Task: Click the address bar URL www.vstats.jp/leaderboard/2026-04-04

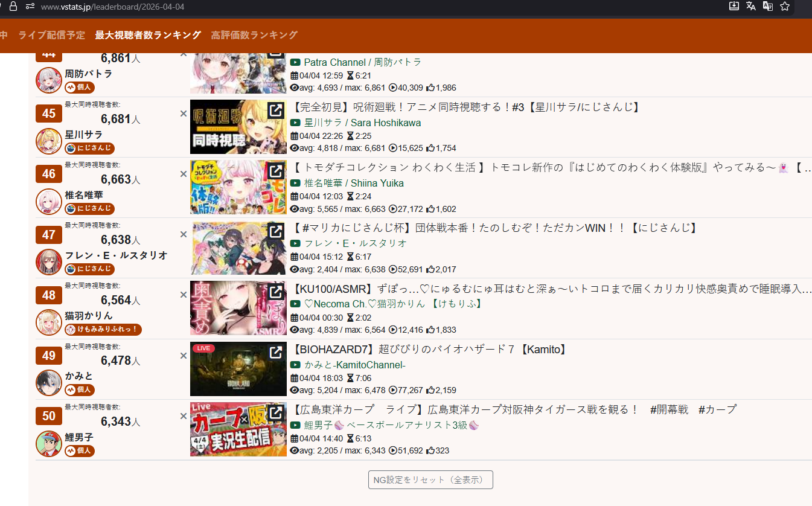Action: tap(112, 7)
